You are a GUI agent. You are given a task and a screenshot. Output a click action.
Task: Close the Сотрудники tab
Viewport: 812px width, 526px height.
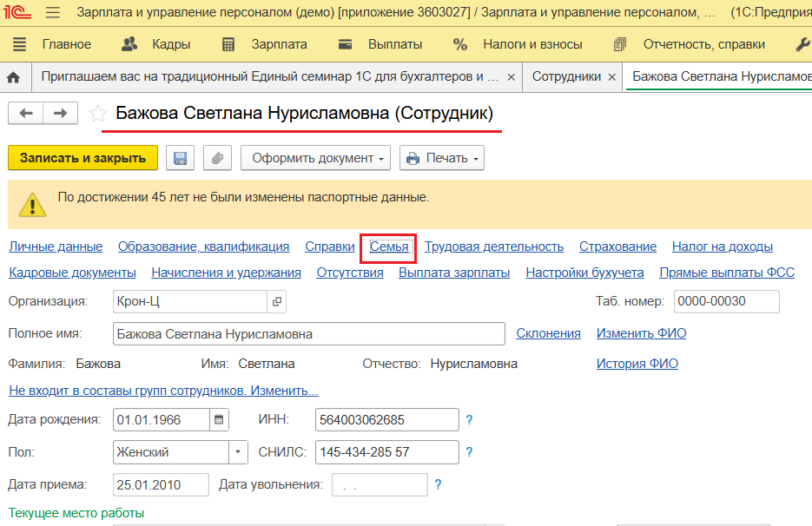click(611, 77)
